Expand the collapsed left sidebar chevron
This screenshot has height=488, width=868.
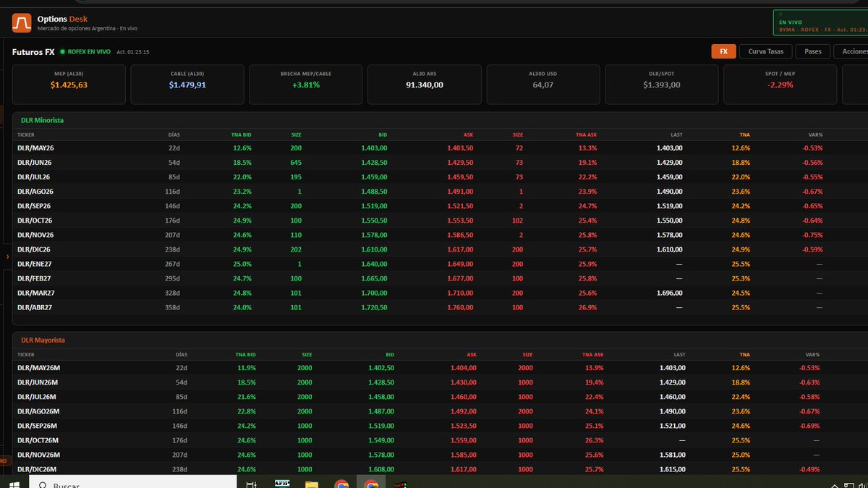pyautogui.click(x=7, y=257)
